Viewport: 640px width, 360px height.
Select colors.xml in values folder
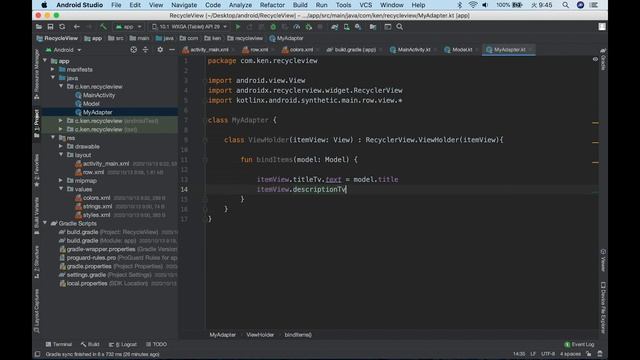(97, 198)
